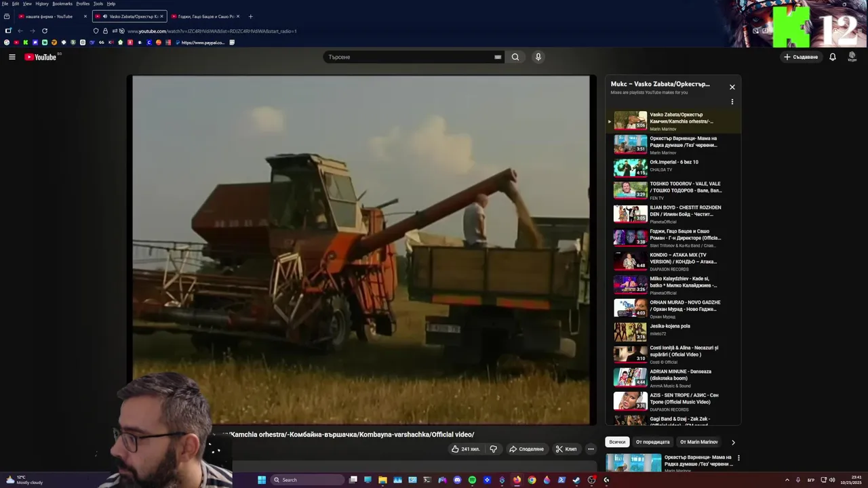Screen dimensions: 868x488
Task: Play Costi Ioniță & Alina - Necazuri
Action: tap(674, 354)
